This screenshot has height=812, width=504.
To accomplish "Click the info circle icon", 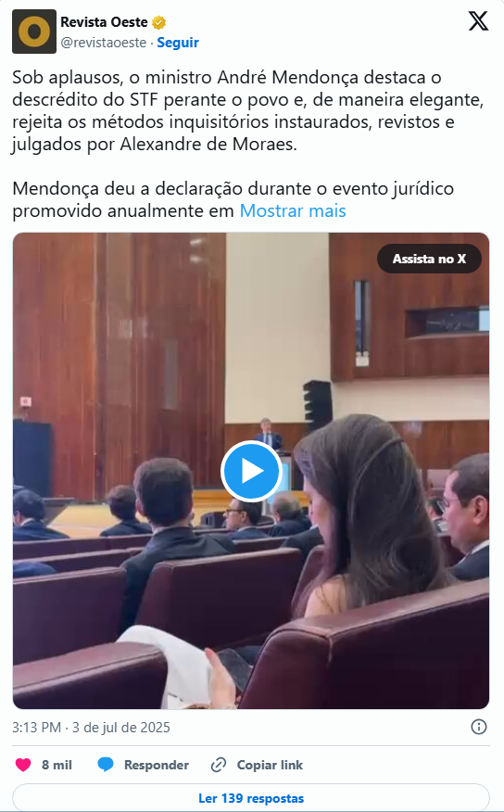I will [x=479, y=727].
